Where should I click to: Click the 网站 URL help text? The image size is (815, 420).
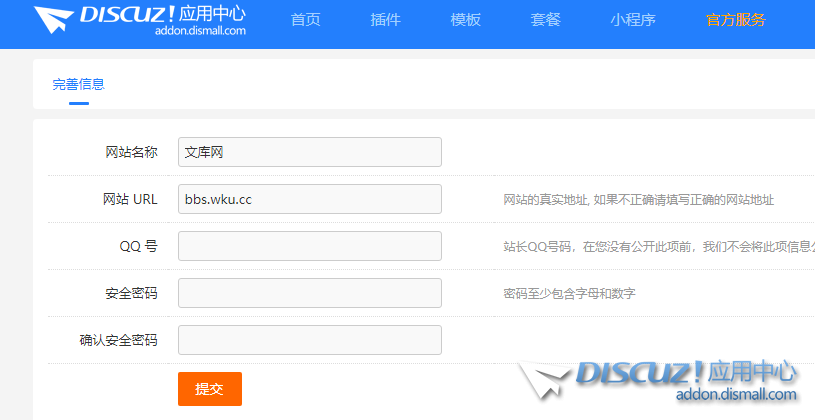638,200
